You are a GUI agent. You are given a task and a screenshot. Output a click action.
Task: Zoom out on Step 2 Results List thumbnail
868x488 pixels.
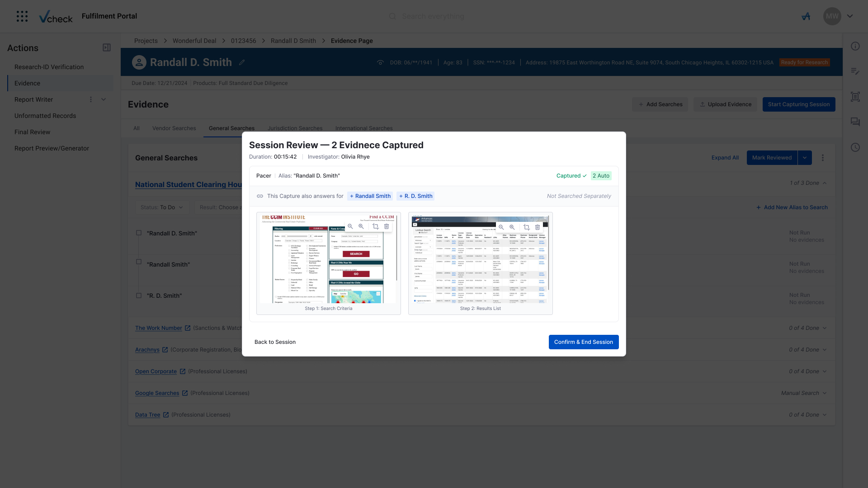click(x=501, y=227)
